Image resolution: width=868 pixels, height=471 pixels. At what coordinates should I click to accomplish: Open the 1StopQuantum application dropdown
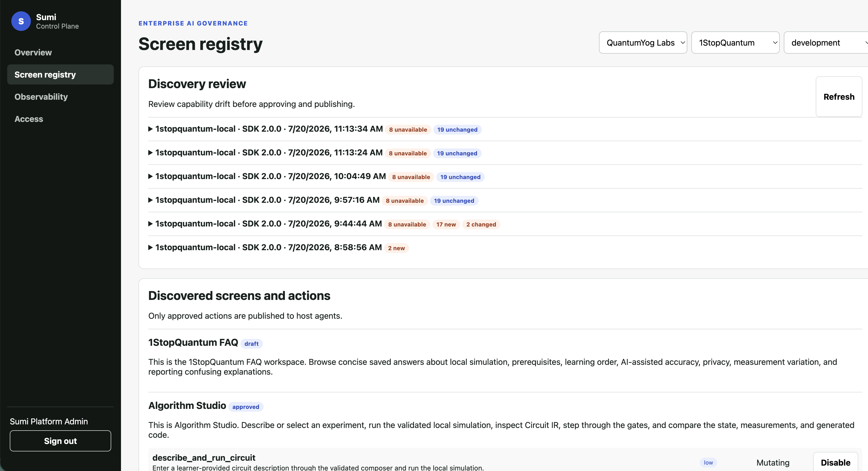[x=735, y=43]
